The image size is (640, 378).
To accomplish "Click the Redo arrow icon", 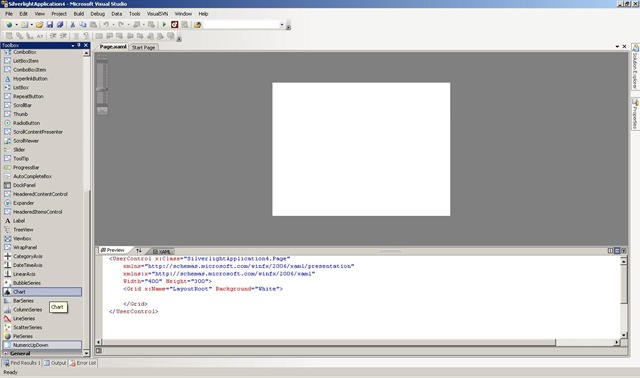I will click(x=121, y=25).
